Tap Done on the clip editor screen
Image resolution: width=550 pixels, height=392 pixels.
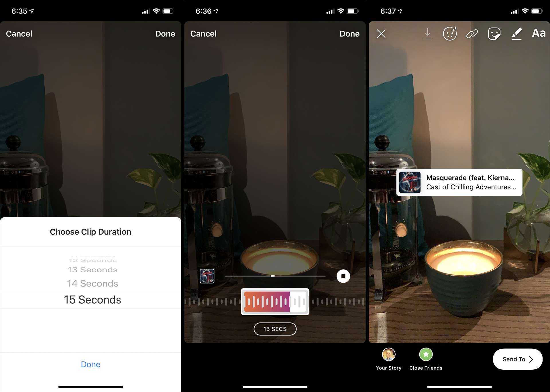[x=349, y=33]
